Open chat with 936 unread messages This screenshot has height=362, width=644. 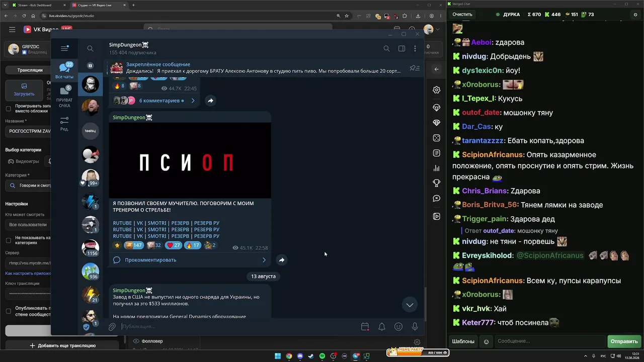(91, 271)
